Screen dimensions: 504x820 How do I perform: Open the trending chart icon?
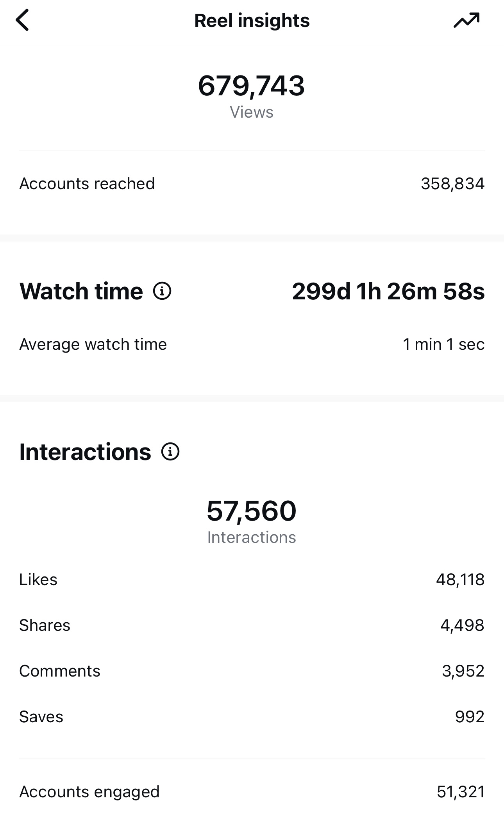point(466,20)
